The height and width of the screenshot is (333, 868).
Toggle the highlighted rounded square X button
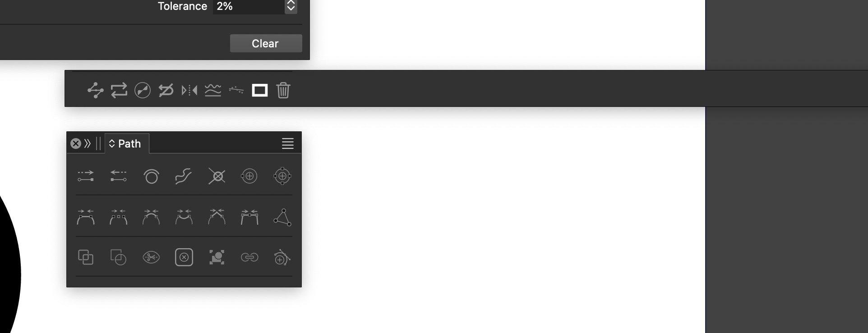[184, 257]
